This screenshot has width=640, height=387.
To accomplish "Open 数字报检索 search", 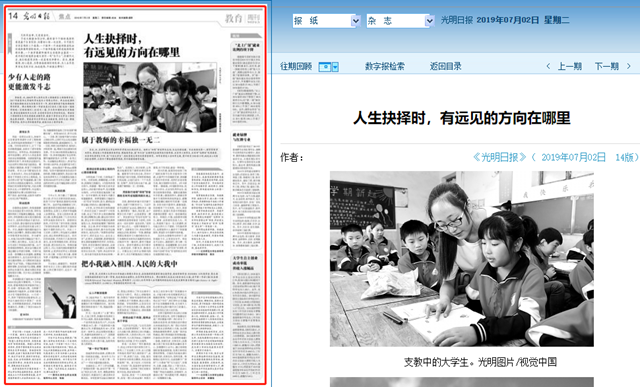I will pos(384,66).
